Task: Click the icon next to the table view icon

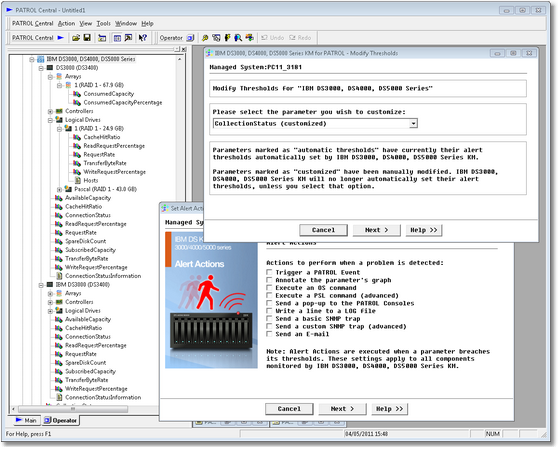Action: click(128, 38)
